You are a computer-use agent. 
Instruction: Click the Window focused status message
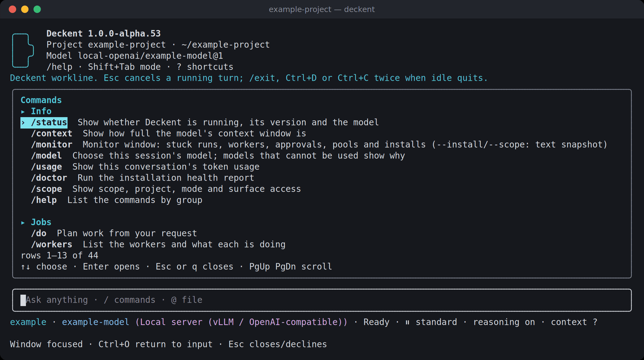pos(46,344)
